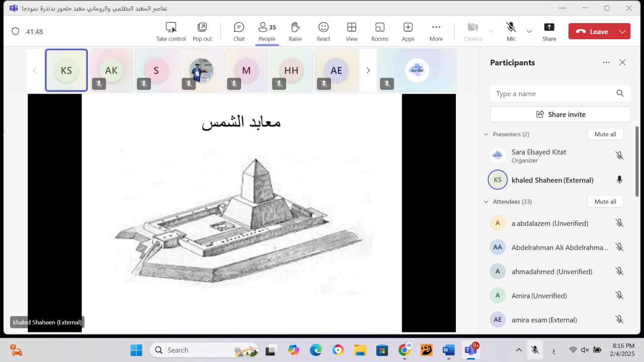Click the participants panel scrollbar

(637, 161)
